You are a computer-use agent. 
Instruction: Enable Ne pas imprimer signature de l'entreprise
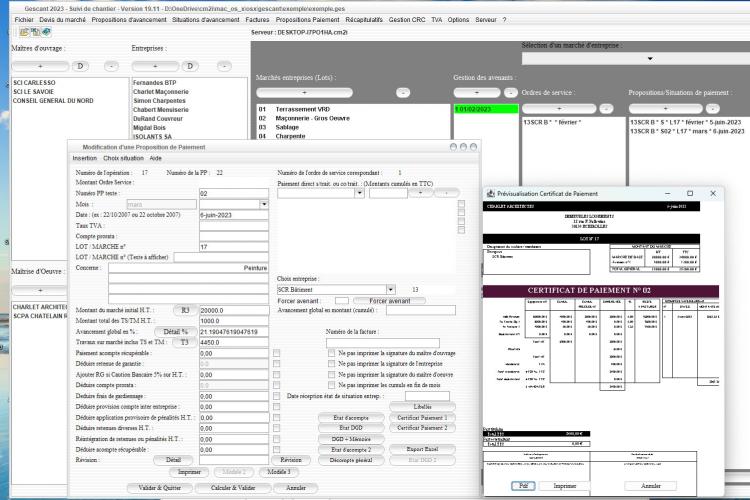331,364
